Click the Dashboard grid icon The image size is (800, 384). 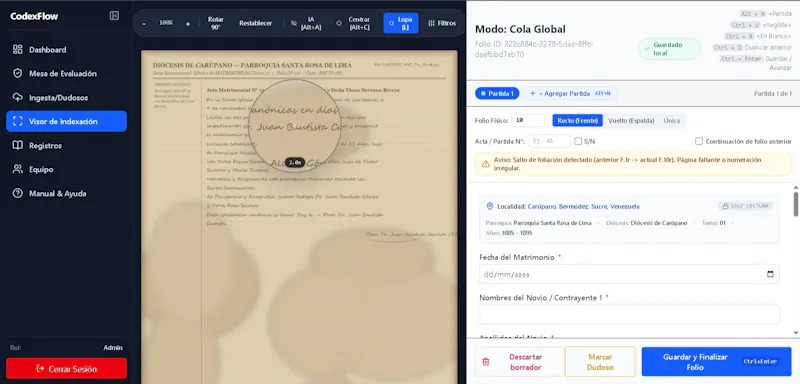(x=18, y=49)
